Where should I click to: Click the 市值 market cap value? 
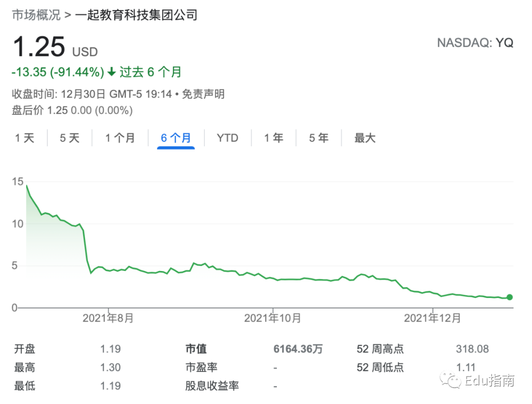(x=298, y=349)
